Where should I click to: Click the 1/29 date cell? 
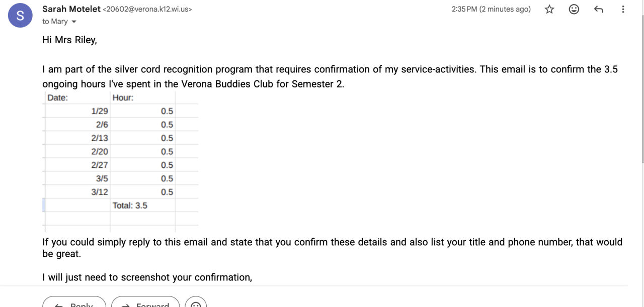pyautogui.click(x=100, y=112)
